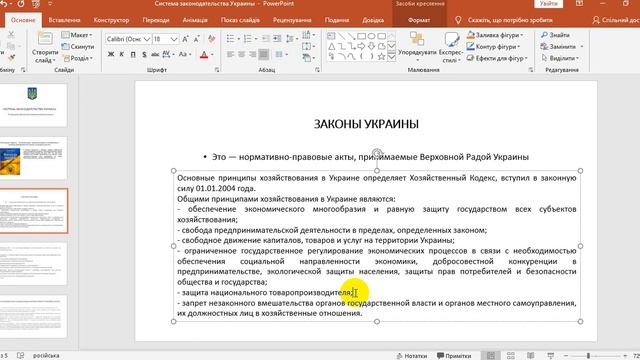The image size is (640, 360).
Task: Open line spacing options
Action: (x=291, y=39)
